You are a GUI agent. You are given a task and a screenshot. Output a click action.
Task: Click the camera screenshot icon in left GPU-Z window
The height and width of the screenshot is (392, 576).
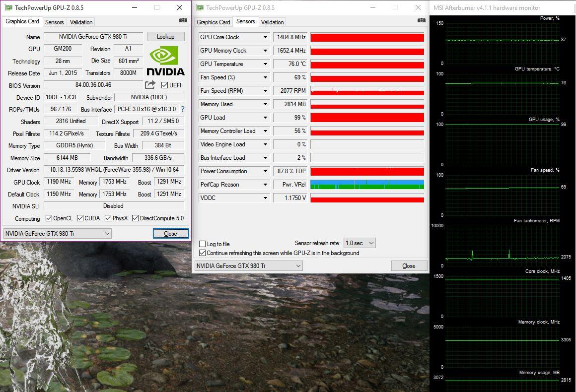pyautogui.click(x=183, y=20)
